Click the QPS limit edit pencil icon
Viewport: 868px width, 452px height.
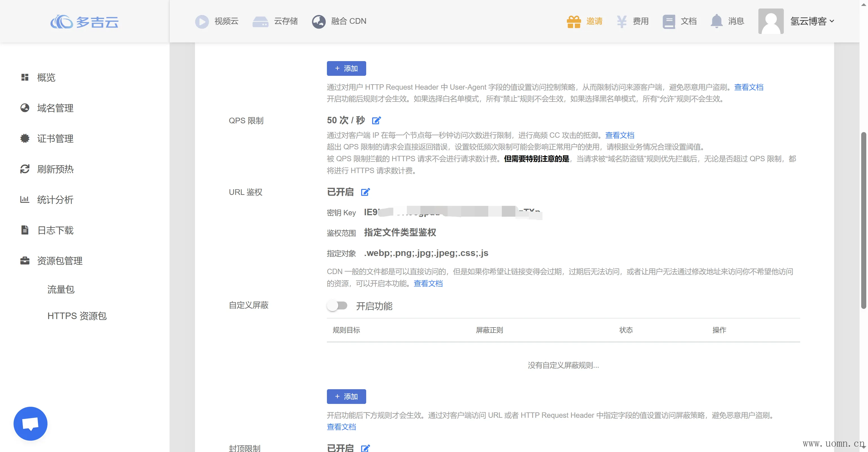[x=376, y=120]
